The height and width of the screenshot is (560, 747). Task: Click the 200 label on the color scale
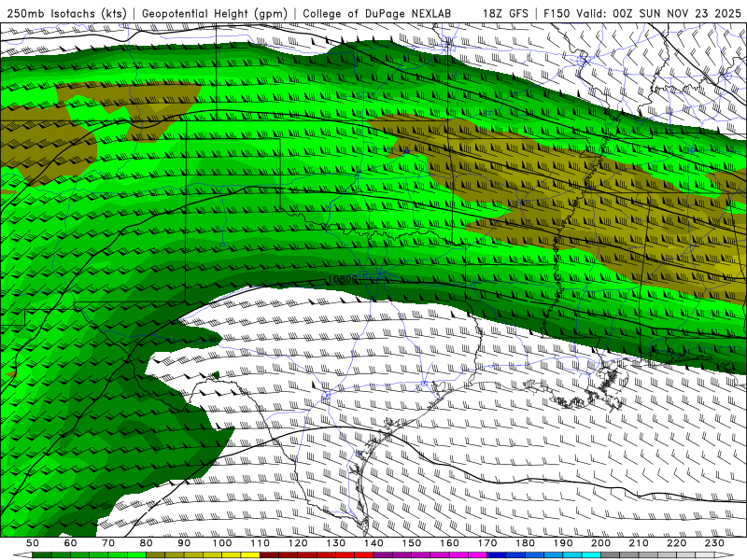tap(601, 543)
